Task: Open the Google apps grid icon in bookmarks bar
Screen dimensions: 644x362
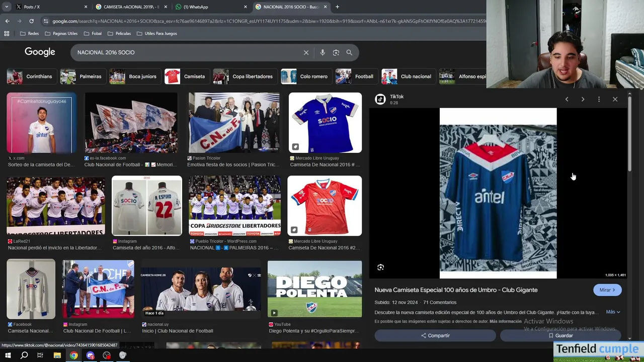Action: point(7,33)
